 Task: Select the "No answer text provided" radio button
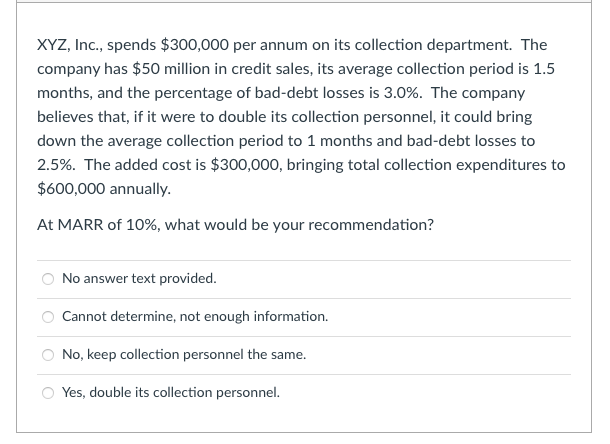47,279
